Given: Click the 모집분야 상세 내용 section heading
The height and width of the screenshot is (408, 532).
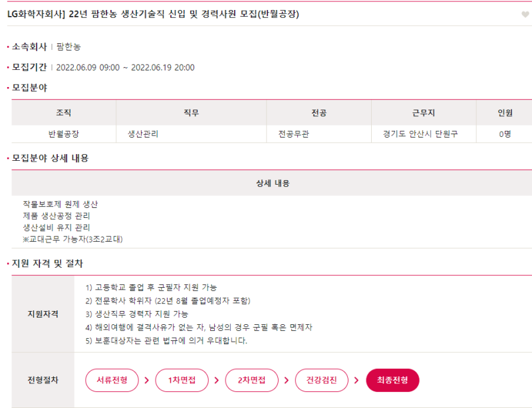Looking at the screenshot, I should (x=51, y=158).
